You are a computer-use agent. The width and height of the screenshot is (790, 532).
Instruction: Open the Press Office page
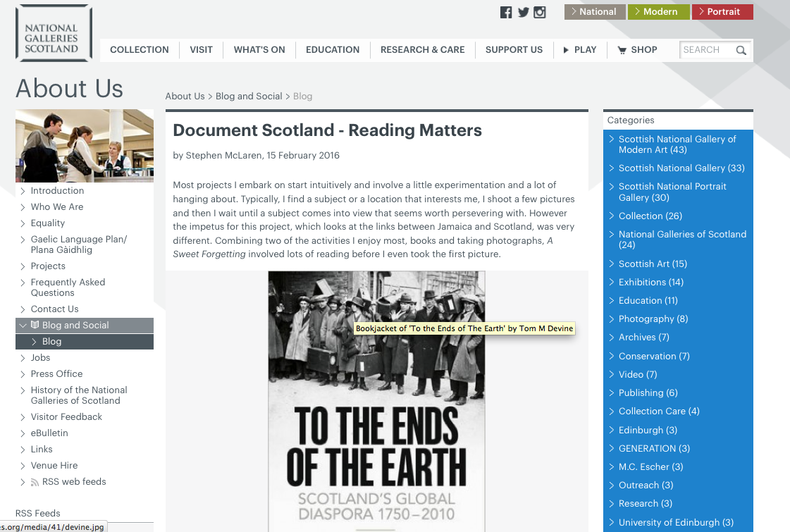[56, 374]
